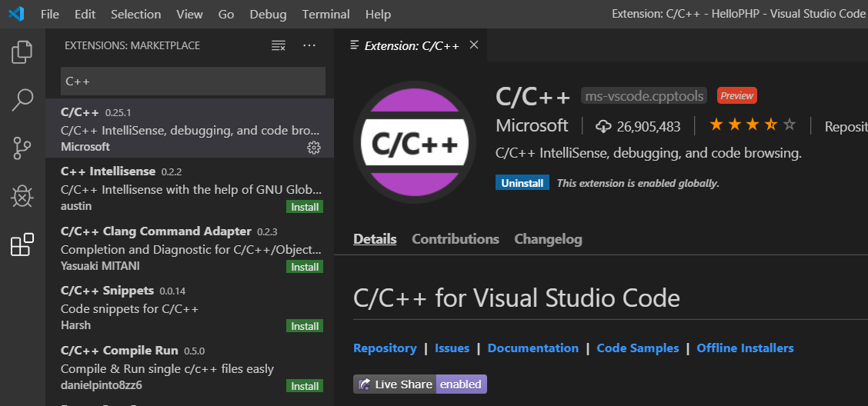Screen dimensions: 868x406
Task: Select the Extension: C/C++ editor tab
Action: (x=411, y=45)
